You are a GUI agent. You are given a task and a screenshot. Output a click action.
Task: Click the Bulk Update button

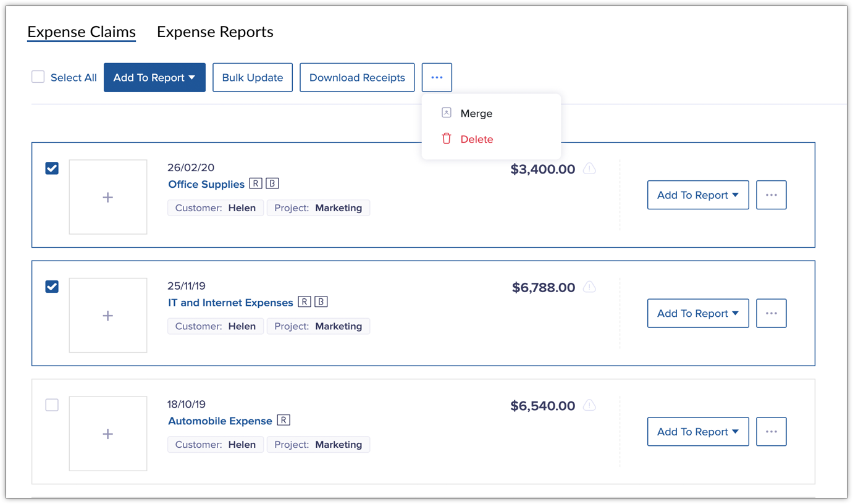pyautogui.click(x=253, y=78)
